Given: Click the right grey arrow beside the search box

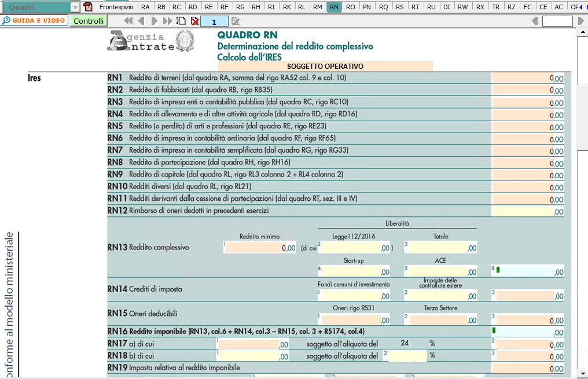Looking at the screenshot, I should [581, 21].
